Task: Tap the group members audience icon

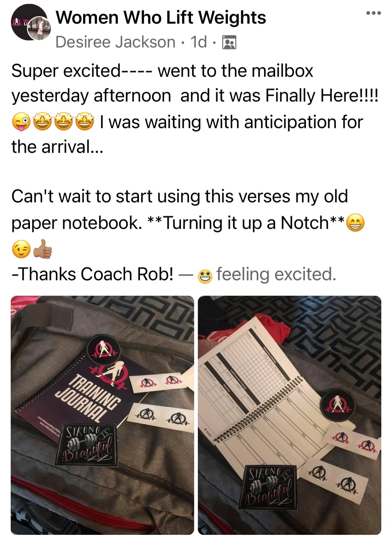Action: (229, 42)
